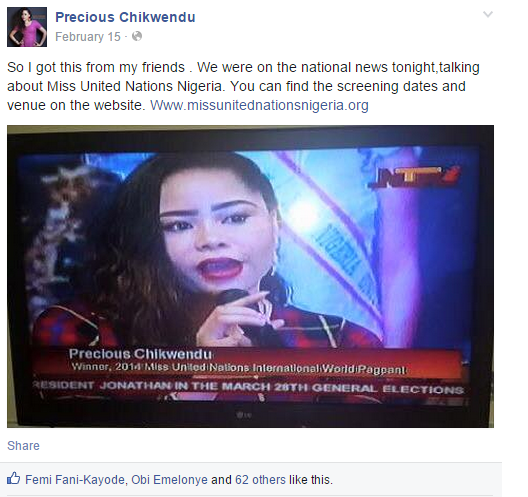The image size is (528, 497).
Task: Click the Precious Chikwendu profile picture
Action: click(27, 27)
